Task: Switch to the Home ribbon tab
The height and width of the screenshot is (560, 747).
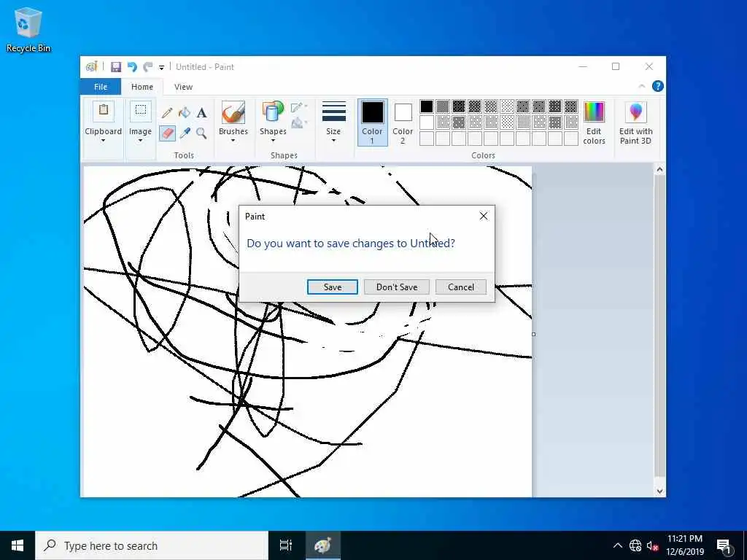Action: coord(142,87)
